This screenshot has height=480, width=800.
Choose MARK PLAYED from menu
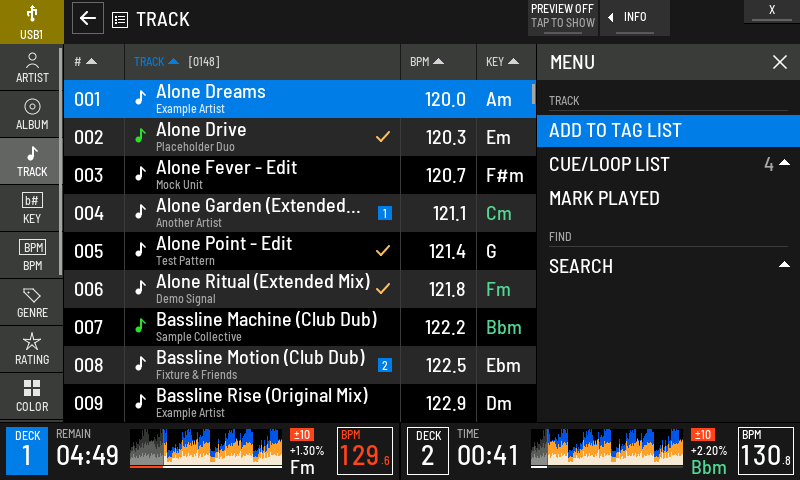pyautogui.click(x=668, y=198)
